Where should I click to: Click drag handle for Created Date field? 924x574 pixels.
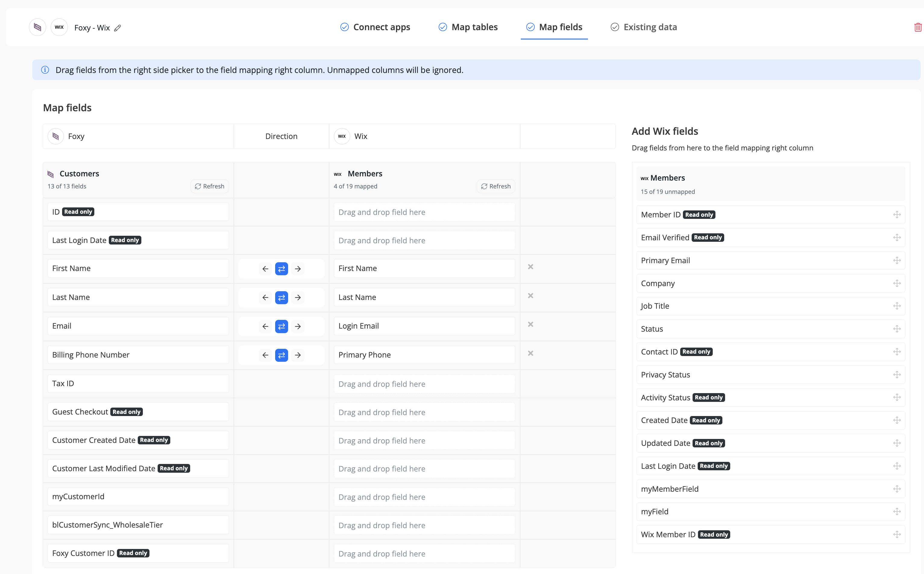pyautogui.click(x=897, y=420)
